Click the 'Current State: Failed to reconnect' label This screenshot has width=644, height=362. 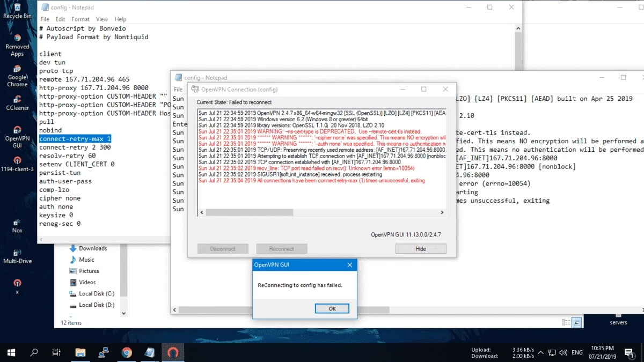pyautogui.click(x=234, y=102)
